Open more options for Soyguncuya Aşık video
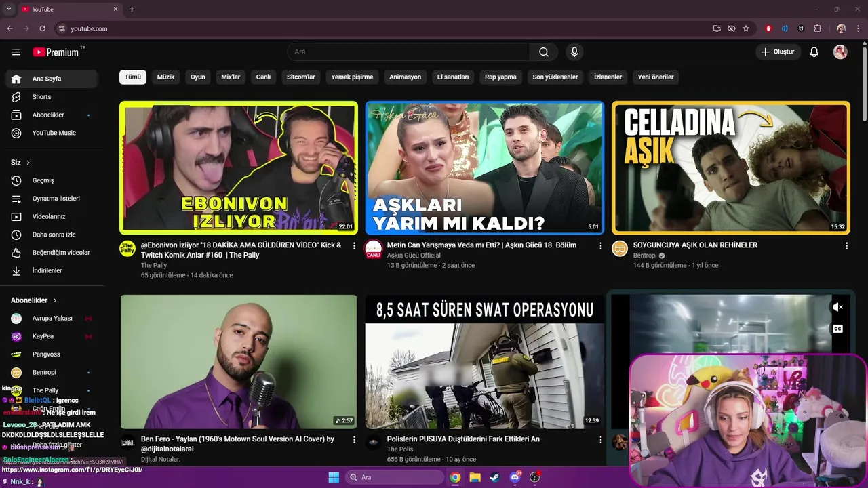The image size is (868, 488). 846,246
